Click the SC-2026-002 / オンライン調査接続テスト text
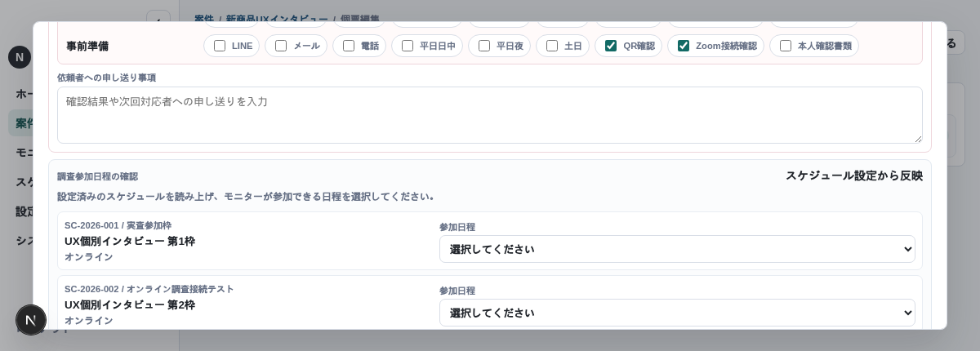The height and width of the screenshot is (351, 980). 149,289
